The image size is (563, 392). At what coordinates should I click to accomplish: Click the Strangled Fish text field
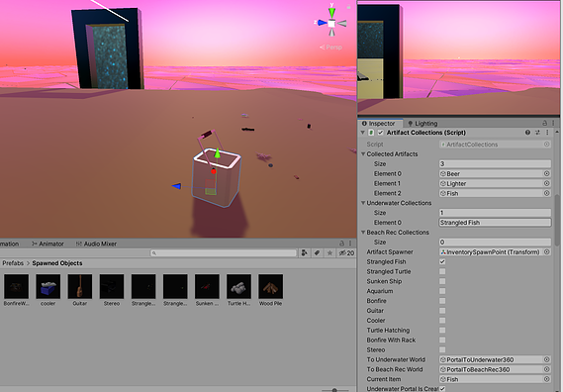pyautogui.click(x=495, y=223)
